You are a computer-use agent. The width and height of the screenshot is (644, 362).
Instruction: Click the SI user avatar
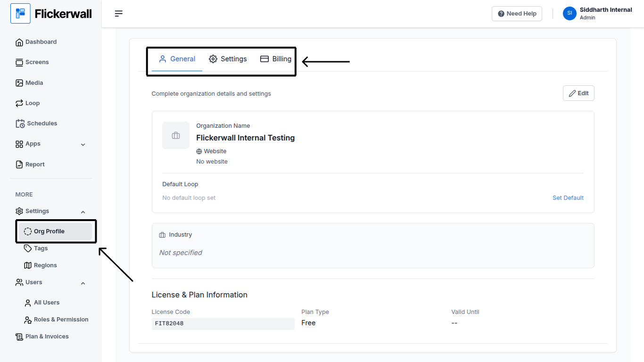pyautogui.click(x=570, y=13)
